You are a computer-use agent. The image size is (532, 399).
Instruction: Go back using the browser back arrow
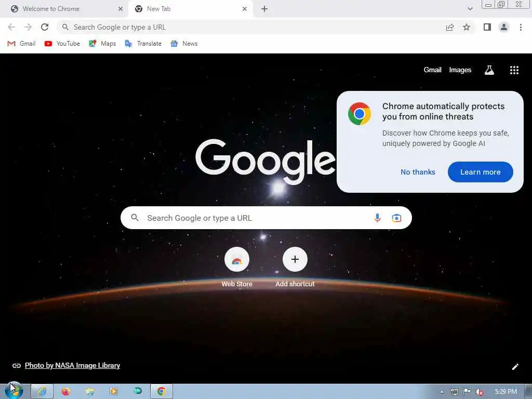pos(11,27)
